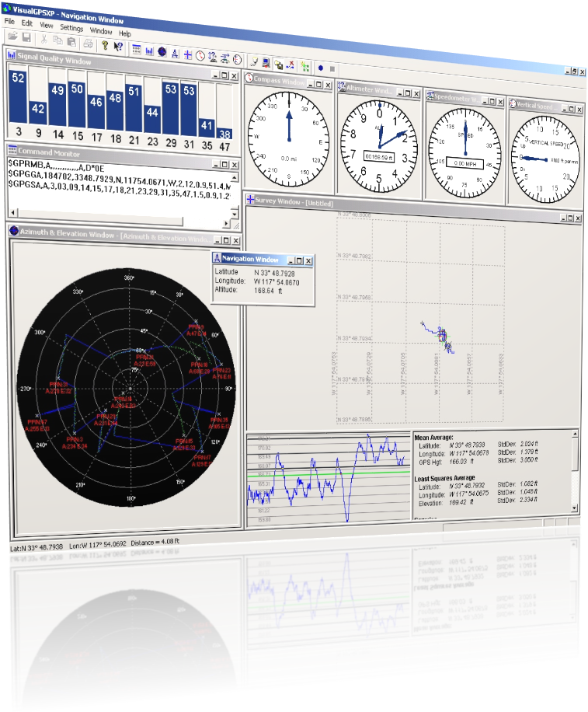588x712 pixels.
Task: Open Azimuth & Elevation globe toolbar icon
Action: pos(162,52)
